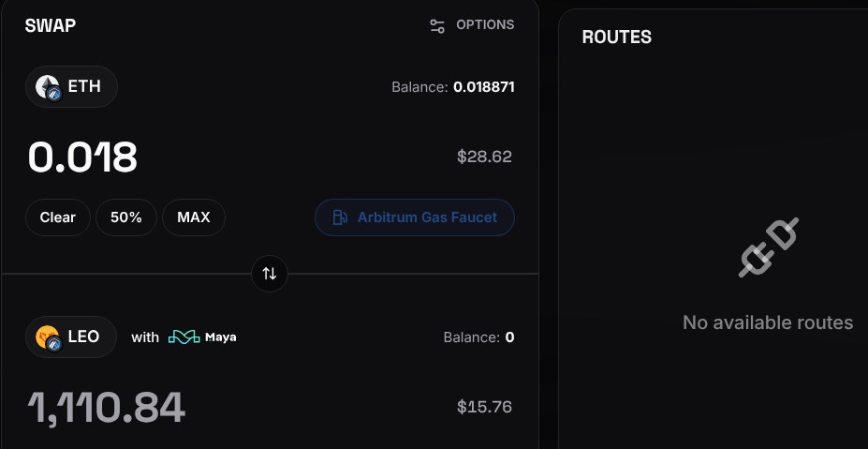Click the LEO balance value

click(x=509, y=337)
